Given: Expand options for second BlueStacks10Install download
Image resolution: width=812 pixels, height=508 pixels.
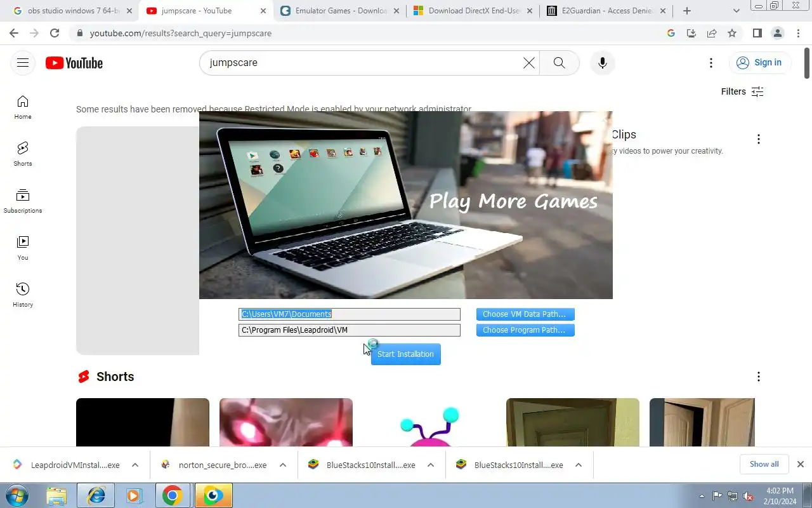Looking at the screenshot, I should click(x=579, y=465).
